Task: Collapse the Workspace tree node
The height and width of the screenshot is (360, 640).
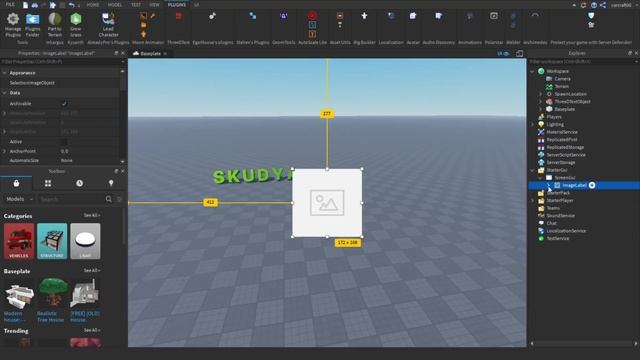Action: [532, 71]
